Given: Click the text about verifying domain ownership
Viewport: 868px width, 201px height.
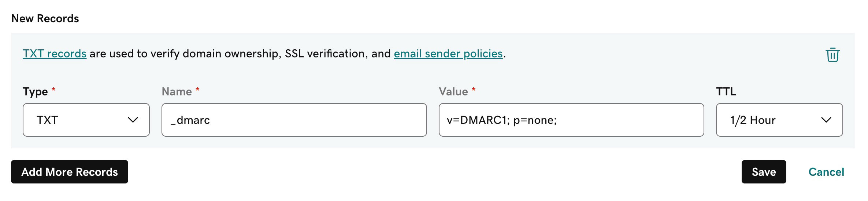Looking at the screenshot, I should coord(240,54).
